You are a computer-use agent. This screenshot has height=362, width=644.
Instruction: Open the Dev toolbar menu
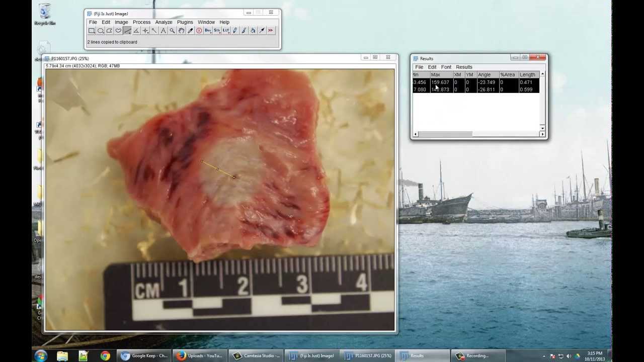tap(208, 31)
